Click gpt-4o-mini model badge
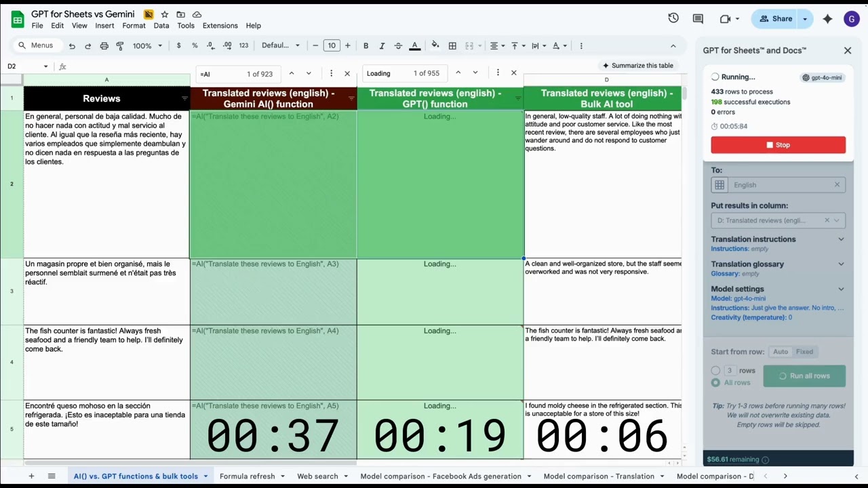Screen dimensions: 868x488 coord(822,77)
